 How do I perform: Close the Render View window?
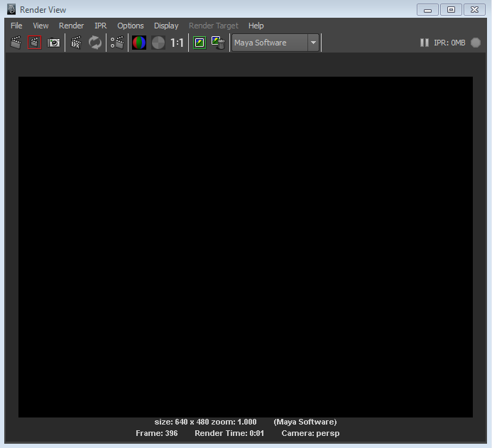point(474,10)
